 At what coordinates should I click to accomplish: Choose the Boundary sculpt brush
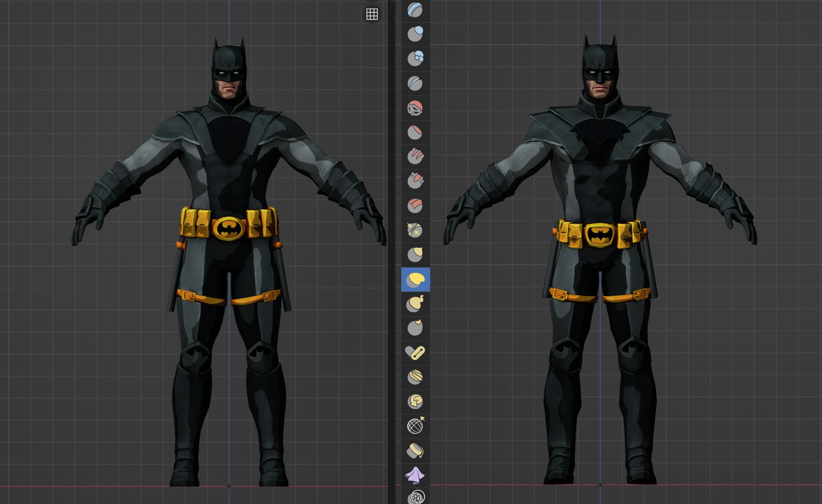click(x=415, y=451)
